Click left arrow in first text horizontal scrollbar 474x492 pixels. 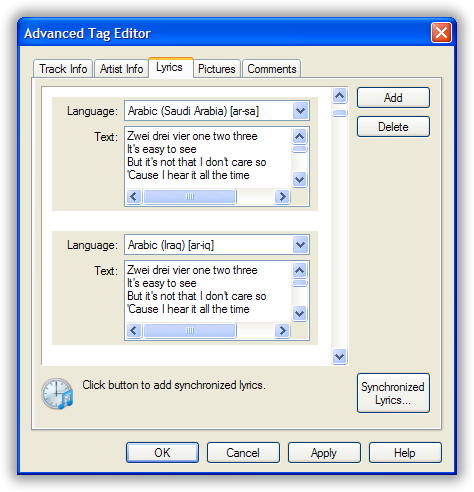pos(134,197)
